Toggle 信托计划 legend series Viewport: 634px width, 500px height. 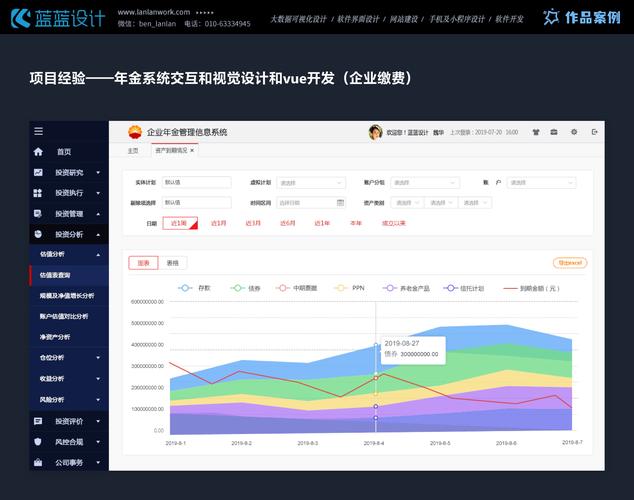click(x=464, y=288)
